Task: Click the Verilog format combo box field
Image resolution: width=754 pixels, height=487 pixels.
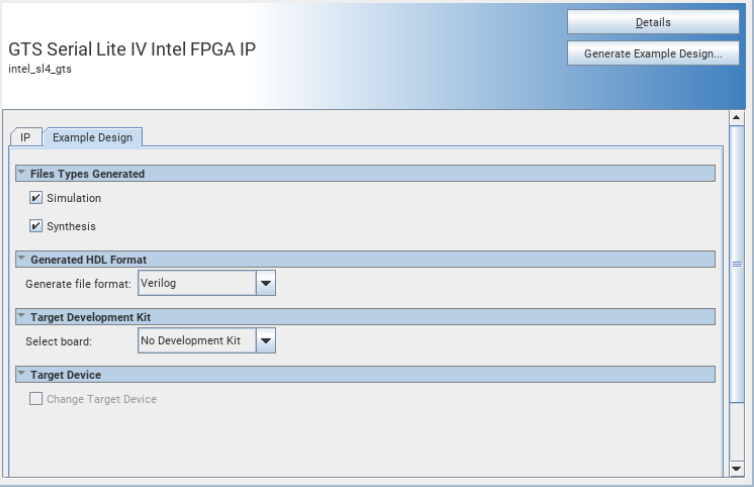Action: pos(196,283)
